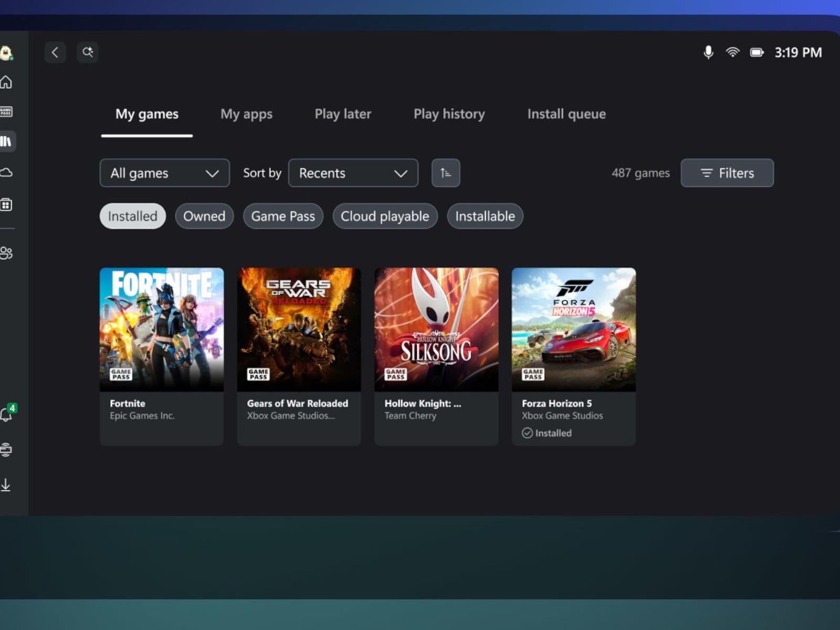Open the Social friends icon
This screenshot has height=630, width=840.
tap(7, 253)
